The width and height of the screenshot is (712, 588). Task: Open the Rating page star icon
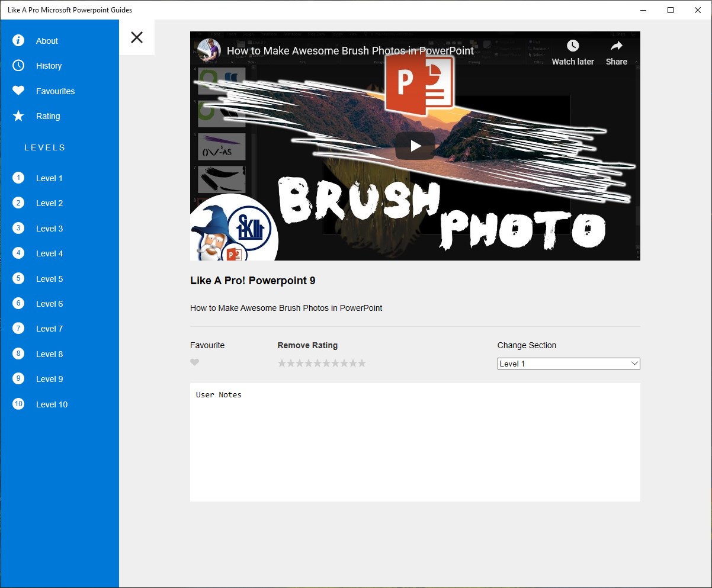coord(18,116)
